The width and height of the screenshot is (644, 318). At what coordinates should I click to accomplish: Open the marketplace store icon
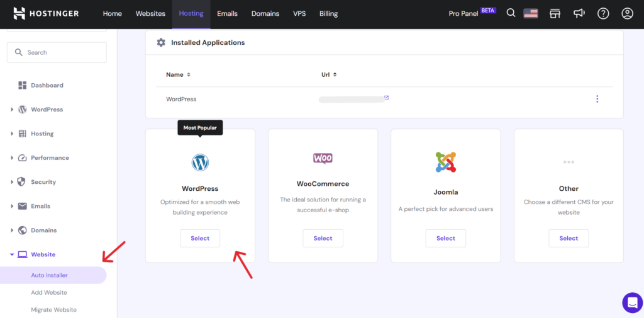(555, 14)
